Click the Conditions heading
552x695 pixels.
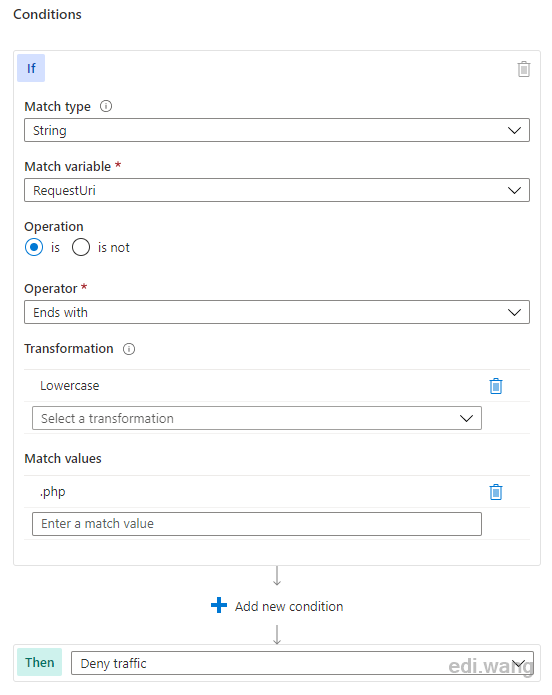(47, 14)
